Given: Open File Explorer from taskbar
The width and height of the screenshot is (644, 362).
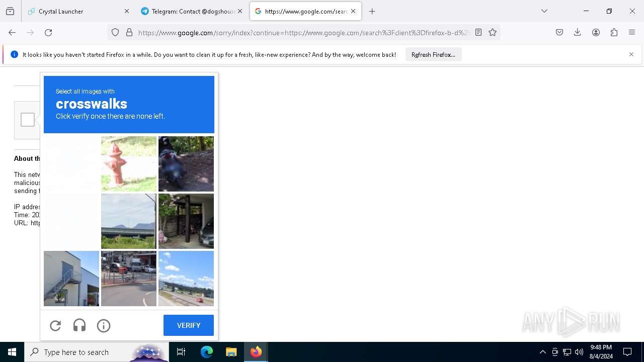Looking at the screenshot, I should (x=231, y=352).
